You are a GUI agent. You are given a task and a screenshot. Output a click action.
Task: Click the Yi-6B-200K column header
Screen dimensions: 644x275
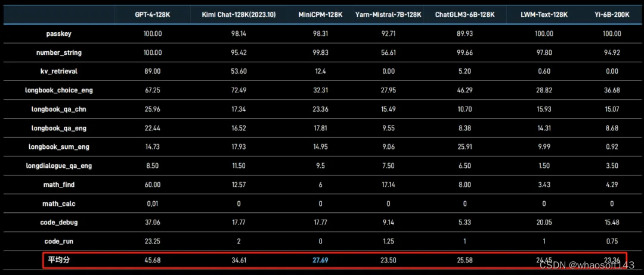[612, 15]
